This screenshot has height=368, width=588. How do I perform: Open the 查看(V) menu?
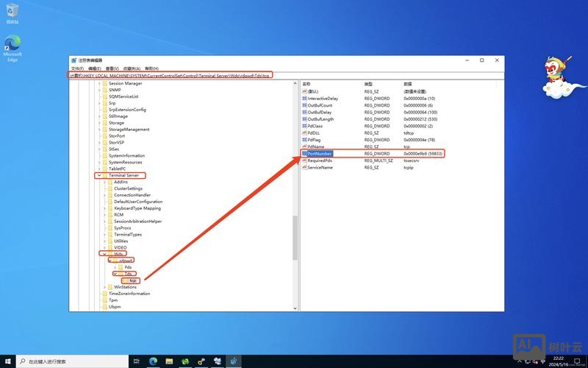(x=114, y=68)
